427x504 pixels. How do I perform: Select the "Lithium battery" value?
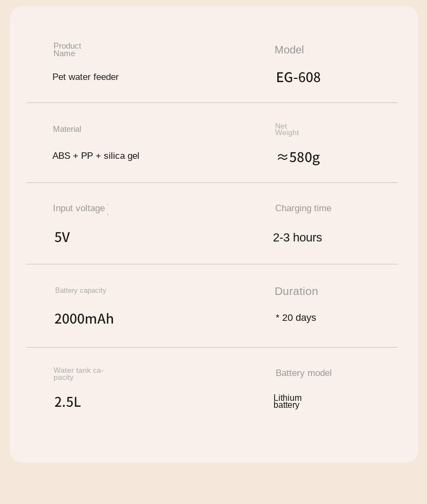[287, 401]
